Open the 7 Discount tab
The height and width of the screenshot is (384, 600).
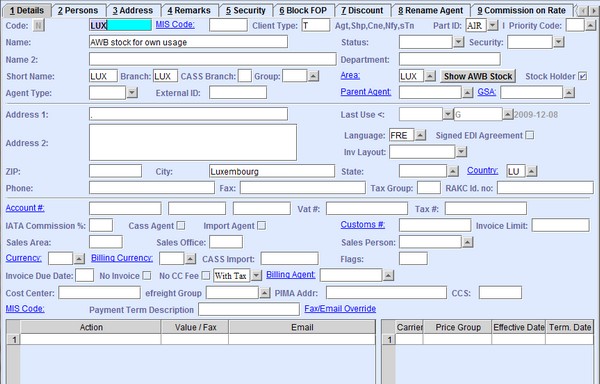pyautogui.click(x=362, y=10)
